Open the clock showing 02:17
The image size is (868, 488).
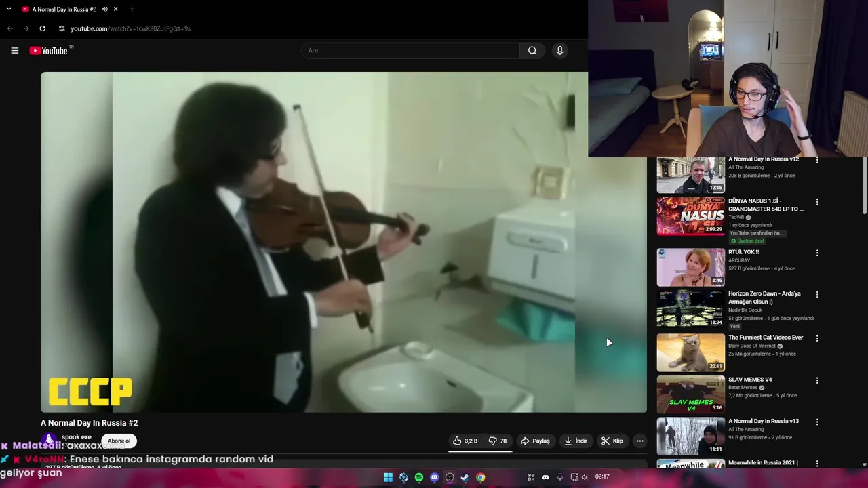coord(602,477)
